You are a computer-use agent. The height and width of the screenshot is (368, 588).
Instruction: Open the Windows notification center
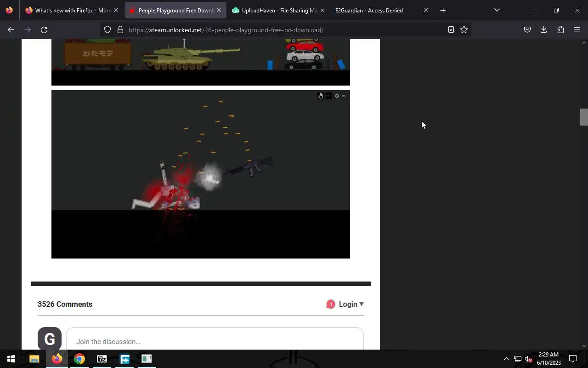pyautogui.click(x=573, y=359)
